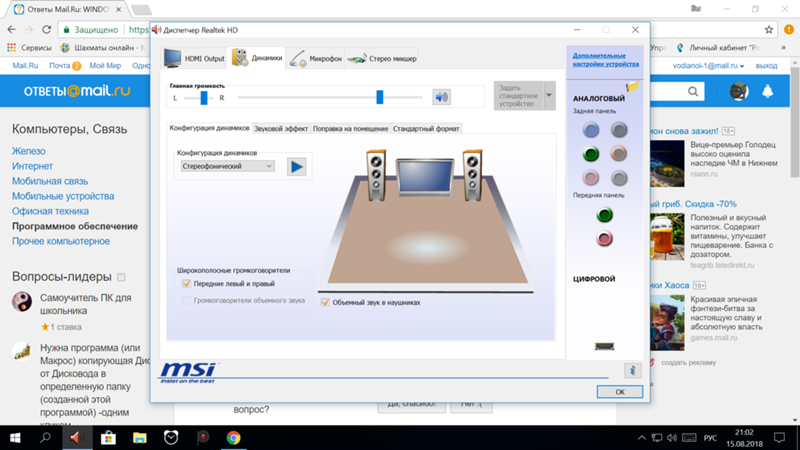Image resolution: width=800 pixels, height=450 pixels.
Task: Select the Конфигурация динамиков sub-tab
Action: click(210, 128)
